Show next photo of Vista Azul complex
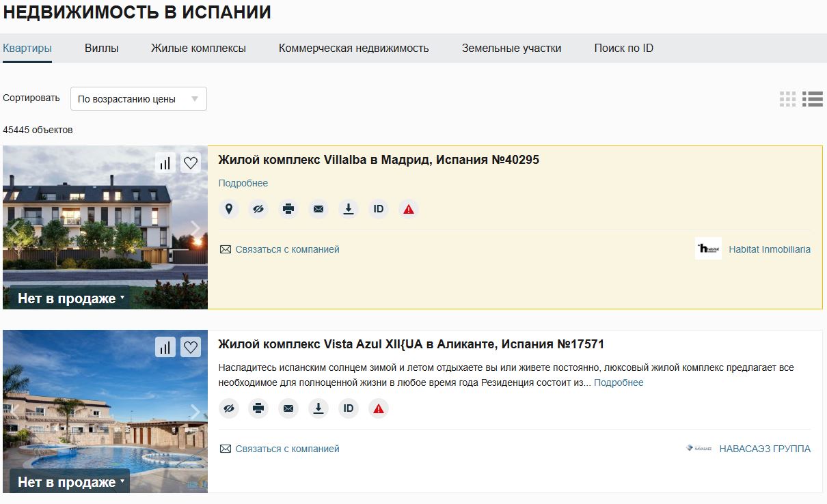This screenshot has height=504, width=827. pos(195,412)
